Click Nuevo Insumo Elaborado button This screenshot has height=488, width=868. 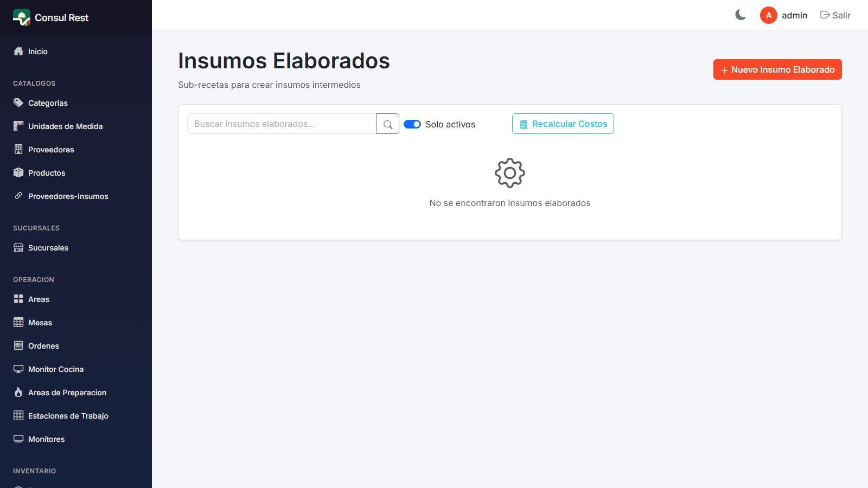777,69
